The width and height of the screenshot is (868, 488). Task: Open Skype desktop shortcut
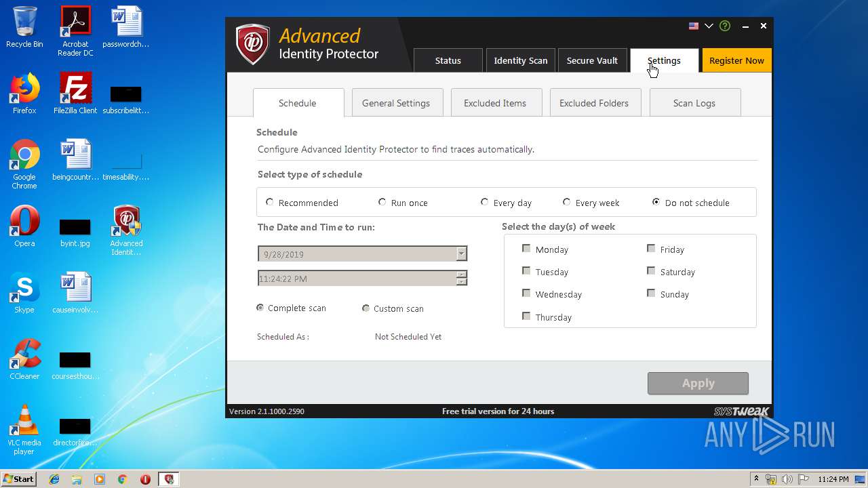point(24,293)
